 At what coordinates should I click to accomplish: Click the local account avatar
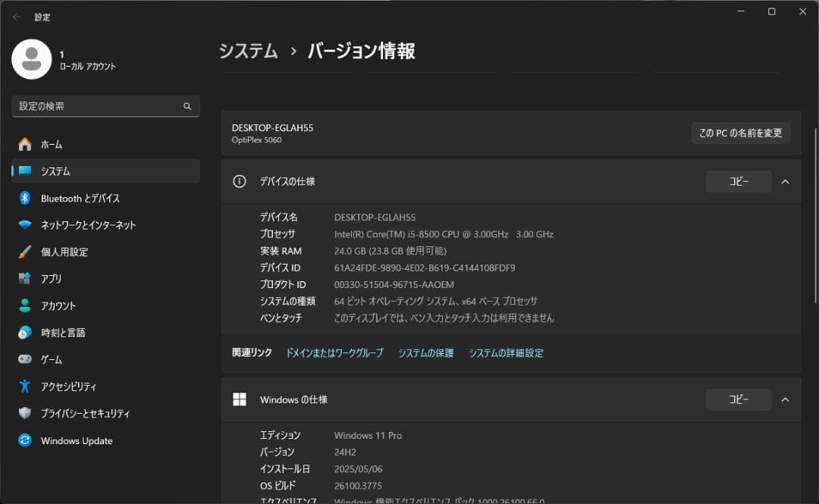pyautogui.click(x=31, y=59)
